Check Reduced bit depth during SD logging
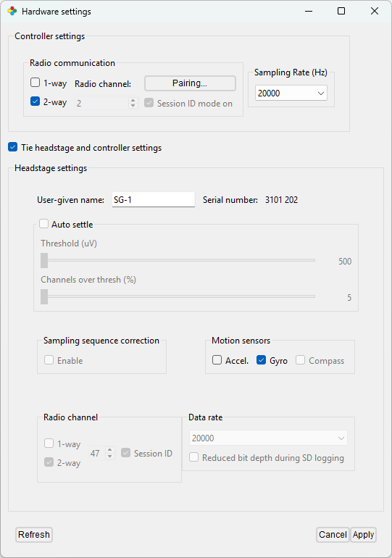The image size is (392, 558). 194,457
